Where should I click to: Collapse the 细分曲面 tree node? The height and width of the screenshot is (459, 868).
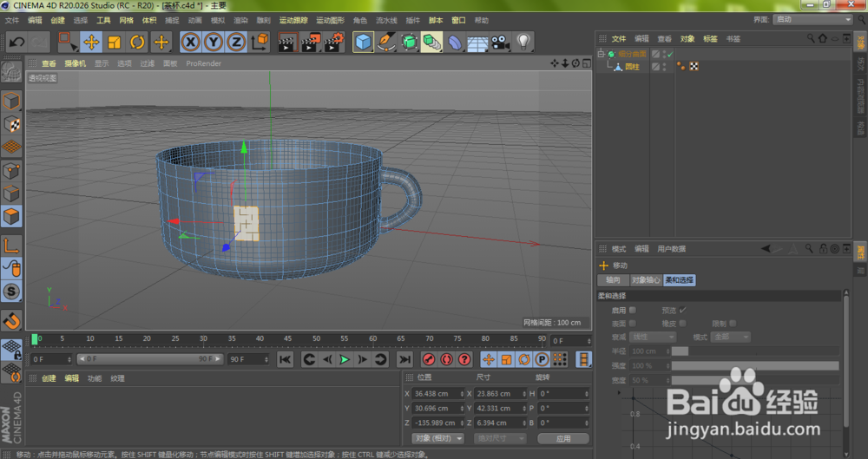602,54
